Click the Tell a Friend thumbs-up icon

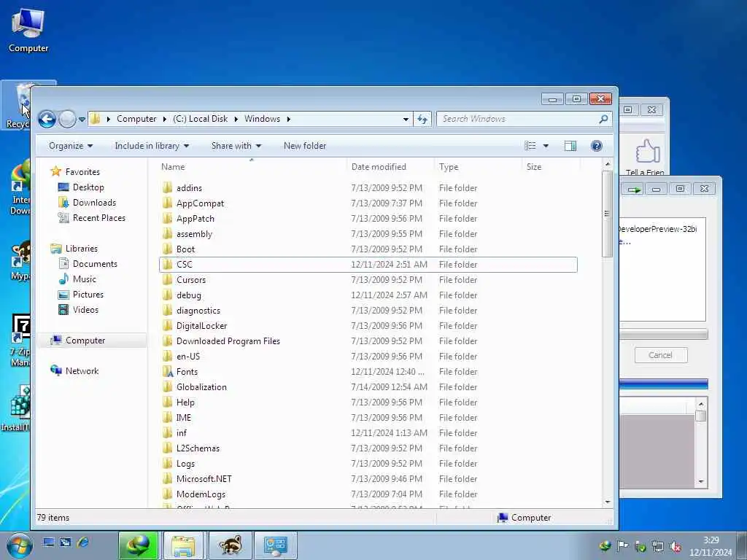click(x=648, y=152)
